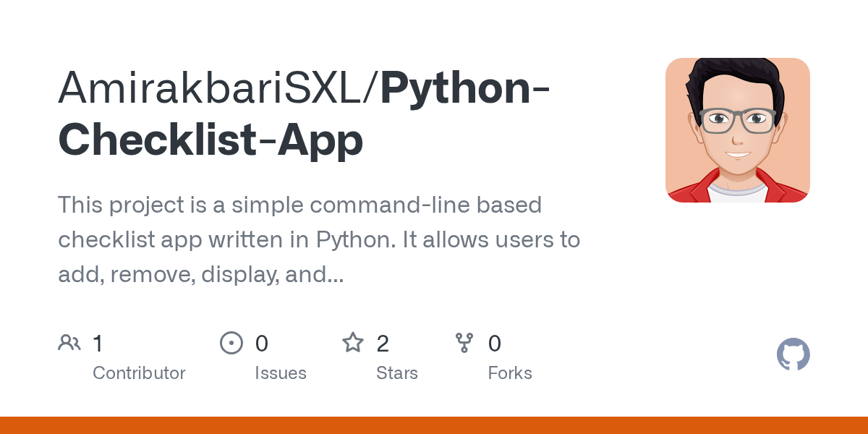
Task: Click the orange language bar at bottom
Action: (x=434, y=425)
